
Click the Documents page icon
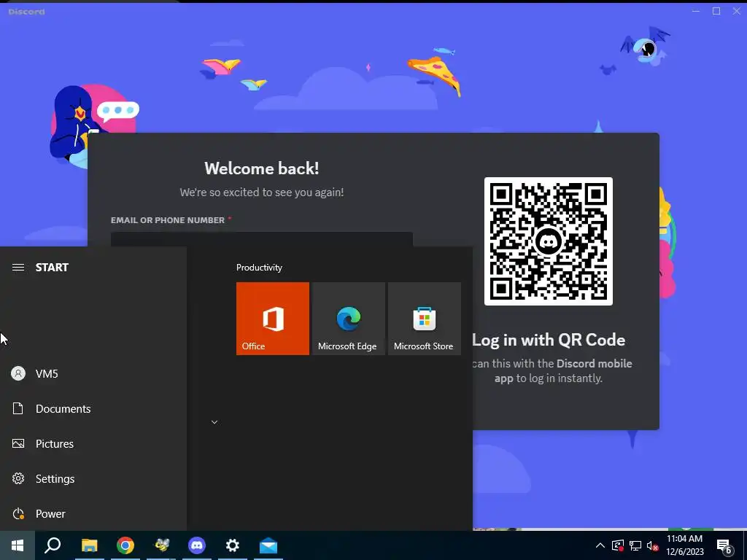18,408
